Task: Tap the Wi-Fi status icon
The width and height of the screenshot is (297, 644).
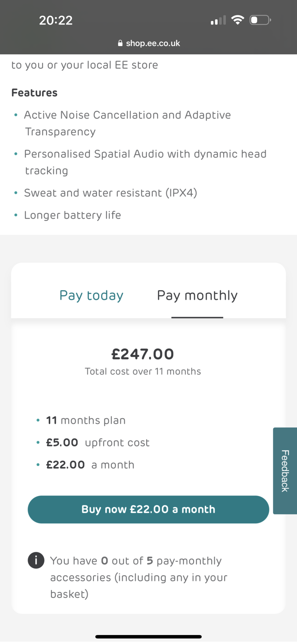Action: pyautogui.click(x=237, y=20)
